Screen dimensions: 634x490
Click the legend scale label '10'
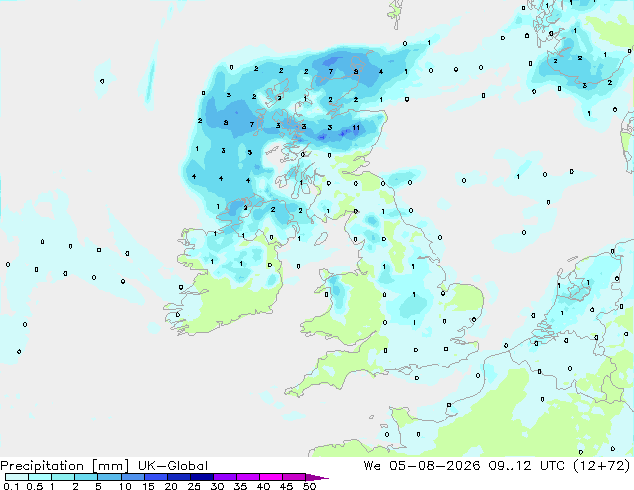click(125, 486)
